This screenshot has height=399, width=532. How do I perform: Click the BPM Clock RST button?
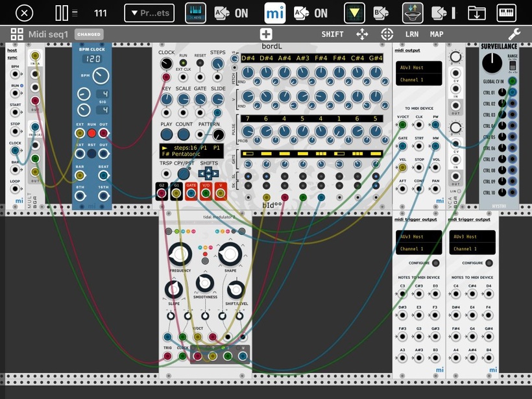pos(91,154)
